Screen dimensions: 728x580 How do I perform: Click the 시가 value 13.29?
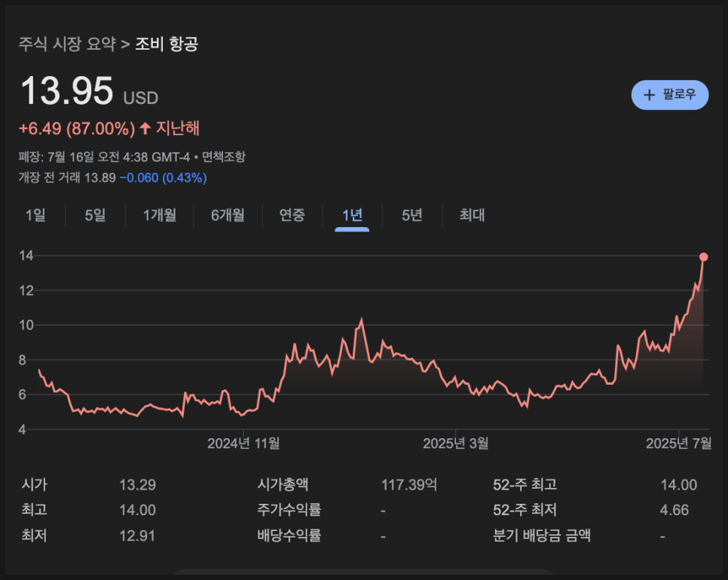137,485
